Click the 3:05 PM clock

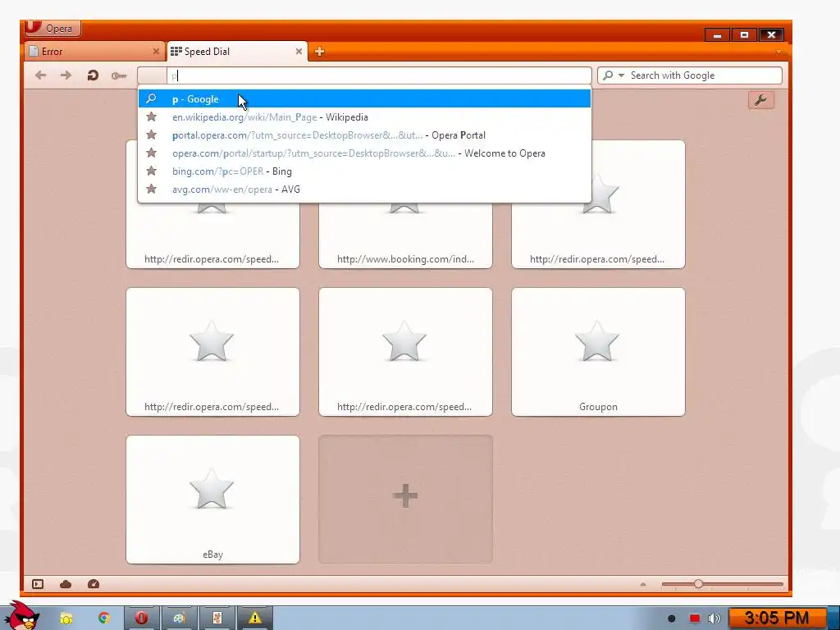[x=777, y=619]
